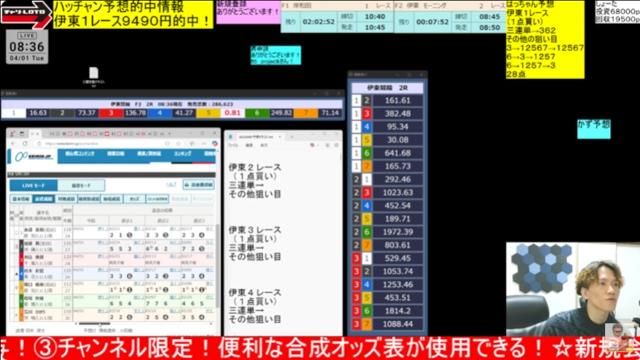The width and height of the screenshot is (640, 360).
Task: Go back using the browser back arrow
Action: click(13, 144)
